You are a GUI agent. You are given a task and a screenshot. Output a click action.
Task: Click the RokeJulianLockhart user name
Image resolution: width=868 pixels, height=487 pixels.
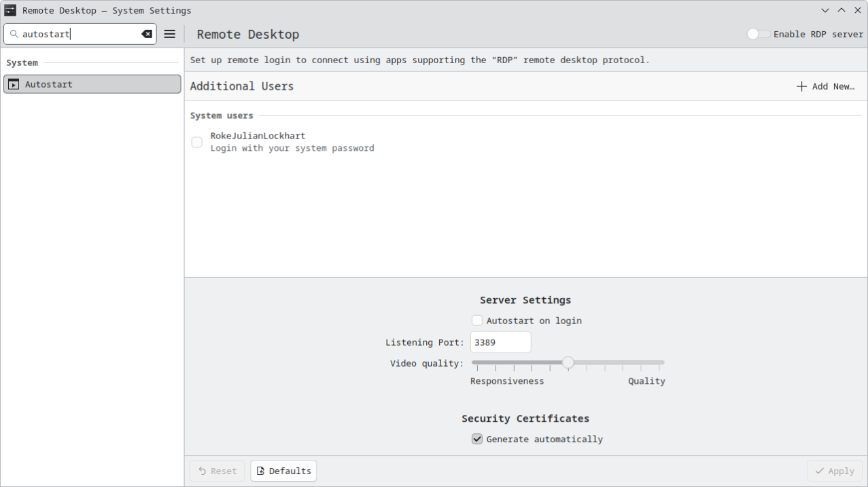(x=258, y=136)
